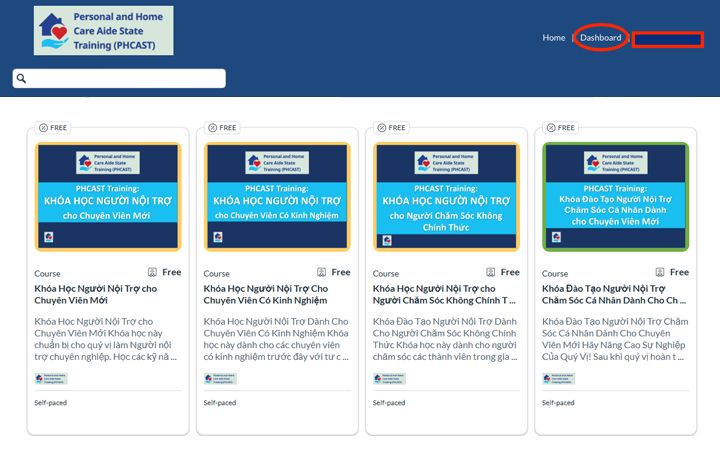
Task: Click FREE badge on second course card
Action: coord(221,128)
